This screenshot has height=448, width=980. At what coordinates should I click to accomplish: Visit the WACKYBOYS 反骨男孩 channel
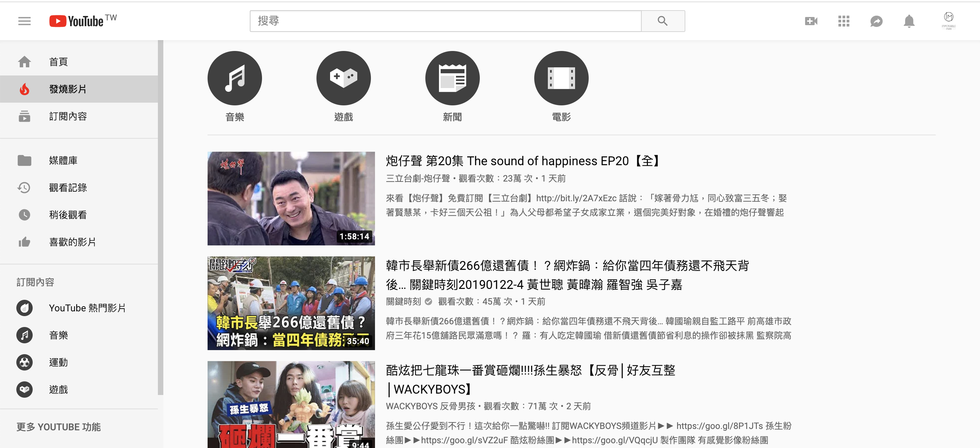coord(430,406)
